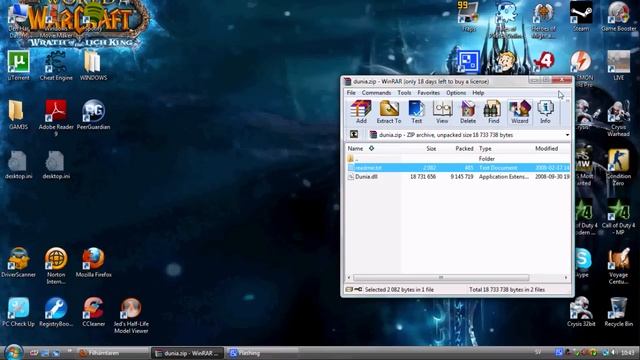Screen dimensions: 640x360
Task: Click the Extract To toolbar icon
Action: pyautogui.click(x=389, y=112)
